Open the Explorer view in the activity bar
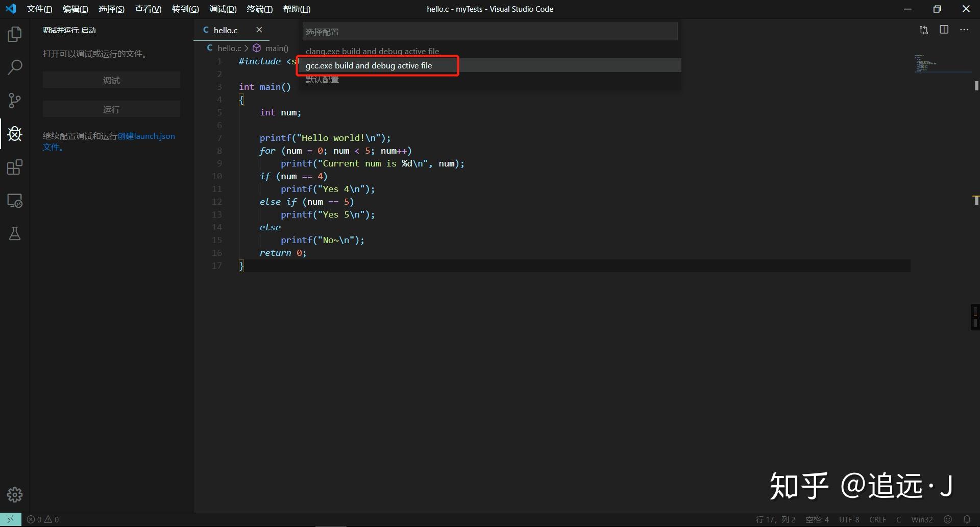The image size is (980, 527). [x=14, y=34]
